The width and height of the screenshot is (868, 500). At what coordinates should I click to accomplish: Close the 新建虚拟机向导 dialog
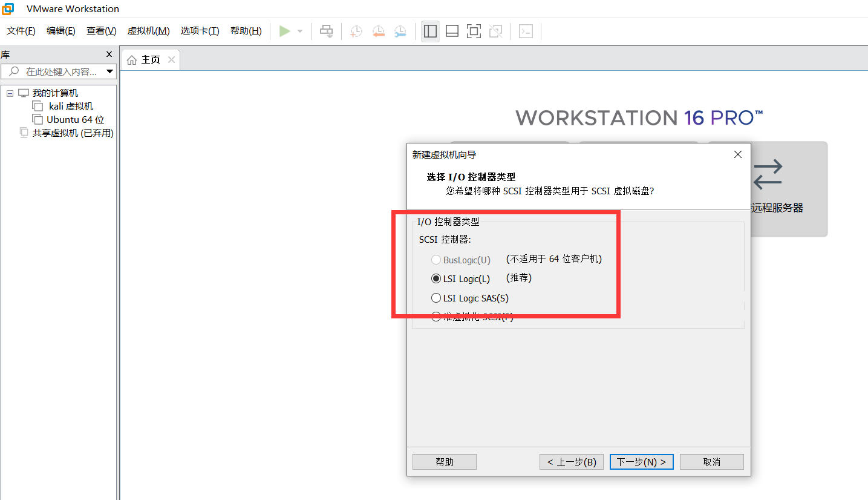click(737, 154)
